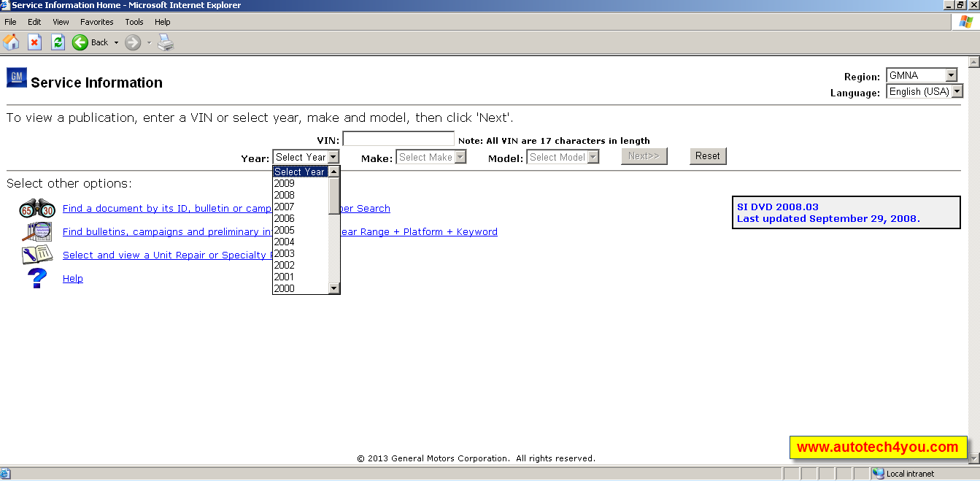
Task: Click the green Refresh toolbar icon
Action: [58, 42]
